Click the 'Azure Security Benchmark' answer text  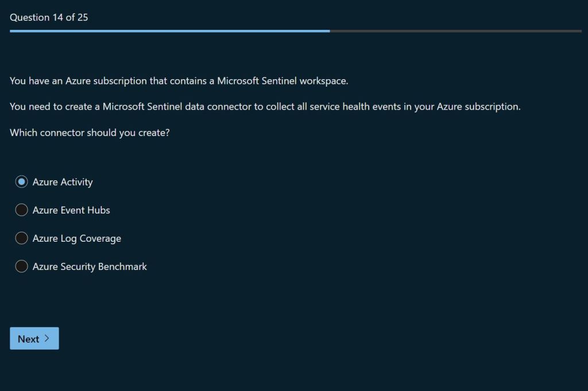(90, 266)
